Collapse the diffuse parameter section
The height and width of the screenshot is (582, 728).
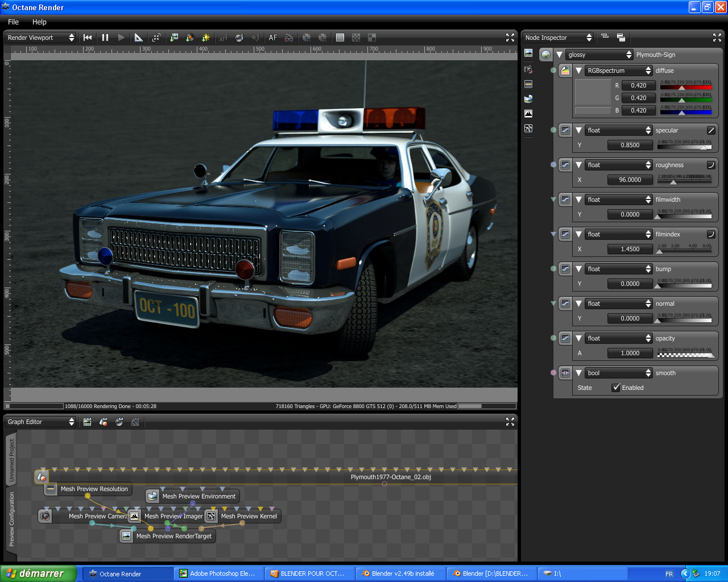click(579, 70)
